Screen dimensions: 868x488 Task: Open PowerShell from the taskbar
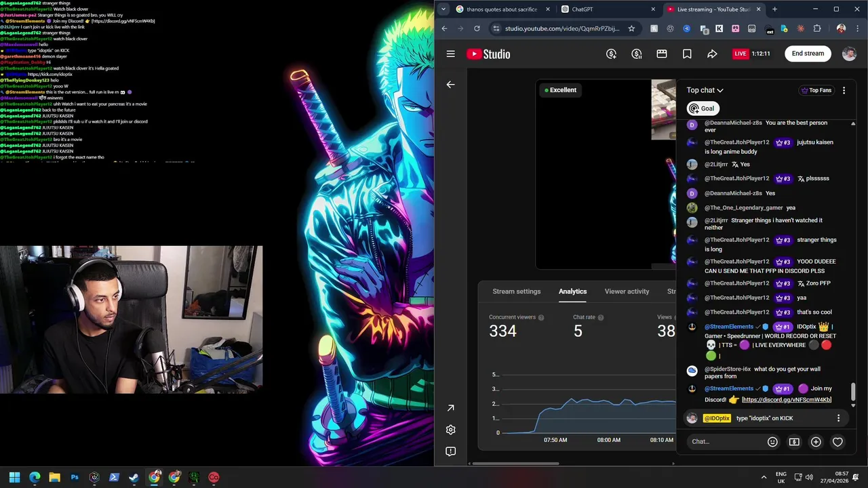[x=114, y=477]
